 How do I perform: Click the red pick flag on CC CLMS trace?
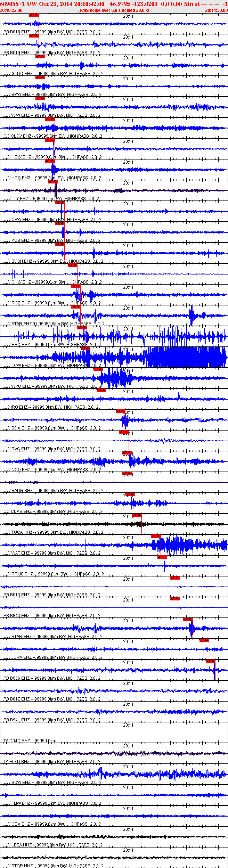pos(130,494)
